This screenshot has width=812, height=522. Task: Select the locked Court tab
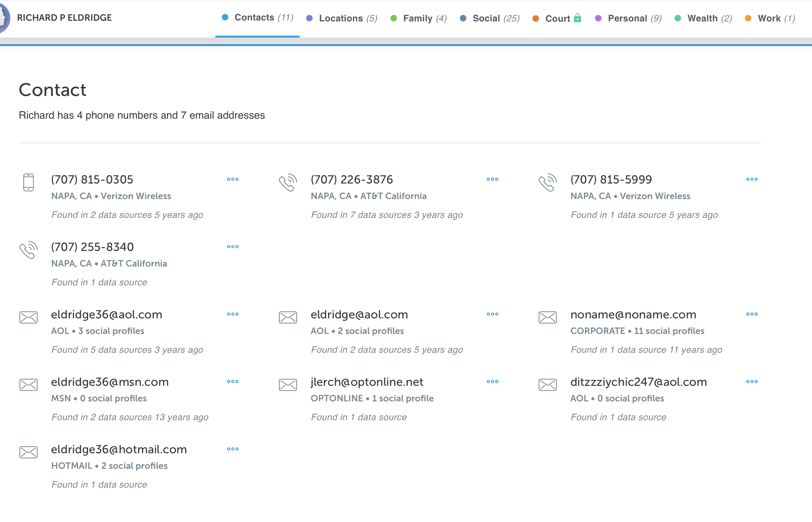[x=557, y=18]
